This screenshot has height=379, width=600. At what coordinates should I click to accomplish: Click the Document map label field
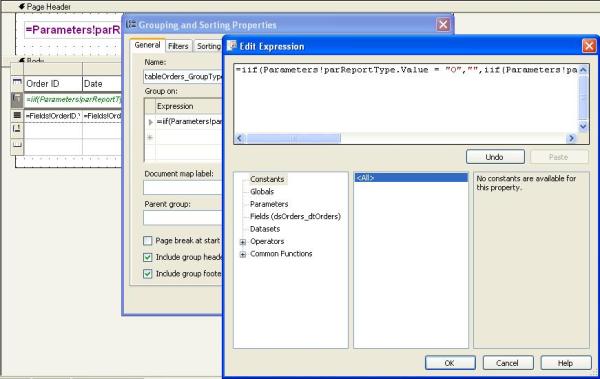pyautogui.click(x=183, y=188)
